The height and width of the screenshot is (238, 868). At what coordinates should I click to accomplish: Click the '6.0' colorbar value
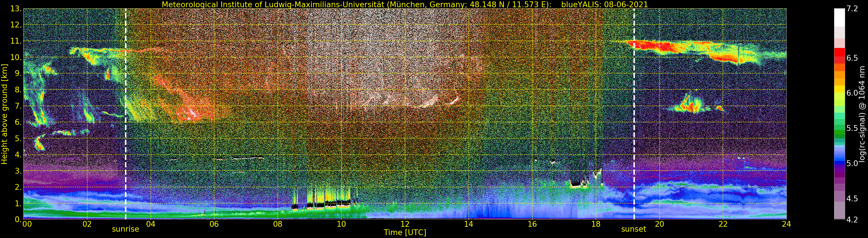click(x=852, y=93)
